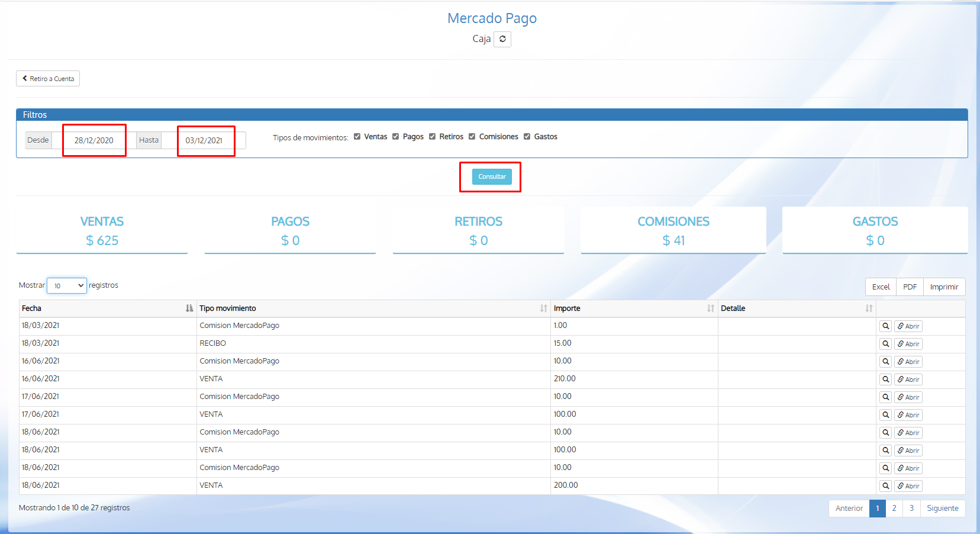The image size is (980, 534).
Task: Expand the records-per-page selector arrow
Action: [80, 285]
